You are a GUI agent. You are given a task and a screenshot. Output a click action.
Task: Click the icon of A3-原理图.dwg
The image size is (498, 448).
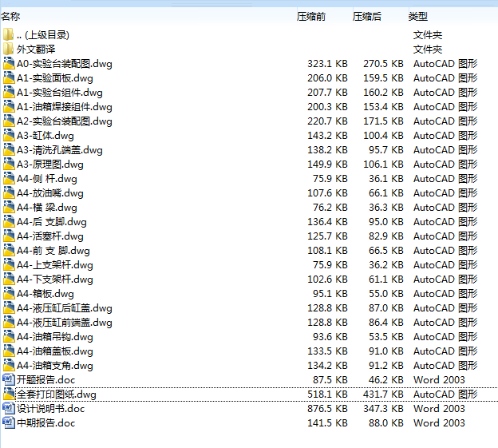(x=9, y=164)
